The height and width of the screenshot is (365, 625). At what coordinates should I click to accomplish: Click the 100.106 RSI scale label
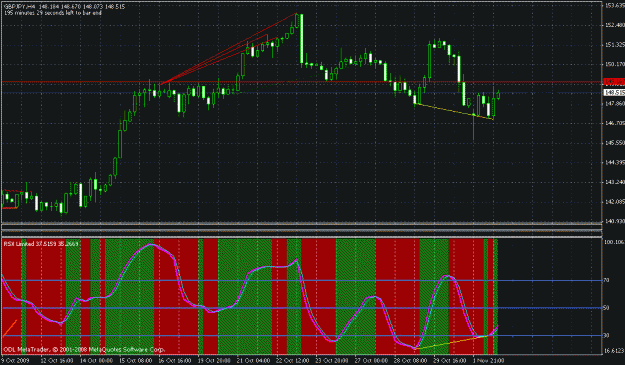point(614,242)
